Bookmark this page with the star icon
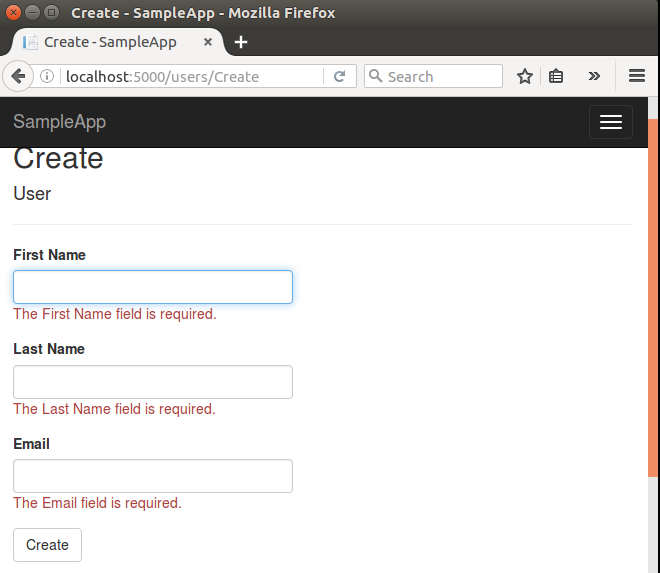 click(524, 77)
